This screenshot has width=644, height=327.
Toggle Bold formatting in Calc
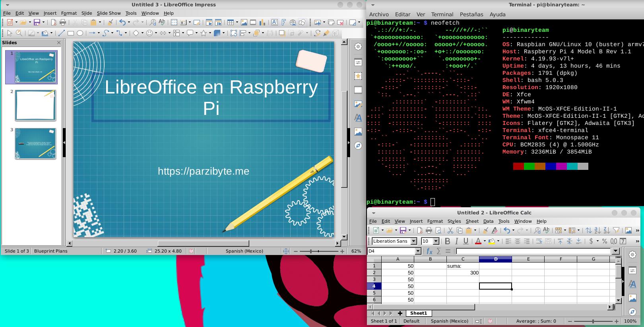tap(447, 241)
